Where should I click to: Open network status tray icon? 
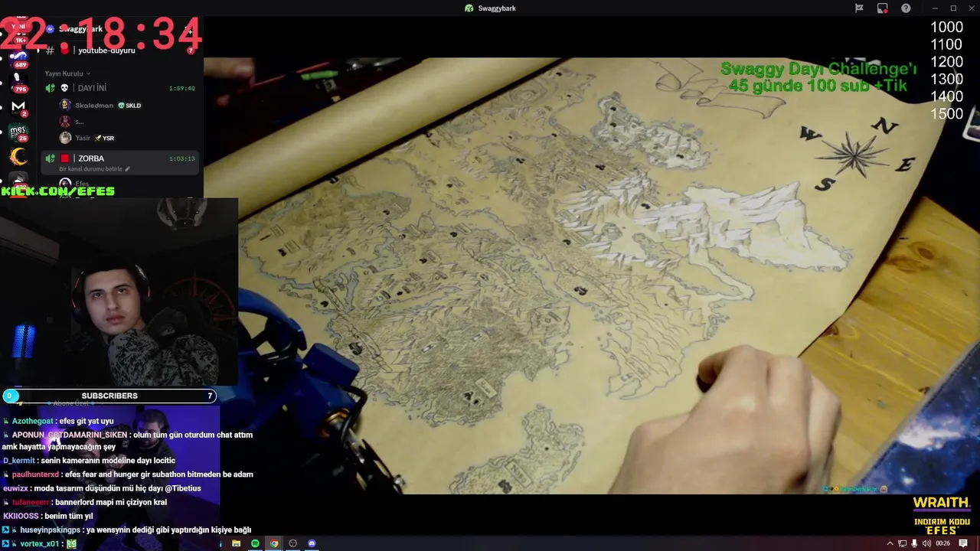[902, 543]
